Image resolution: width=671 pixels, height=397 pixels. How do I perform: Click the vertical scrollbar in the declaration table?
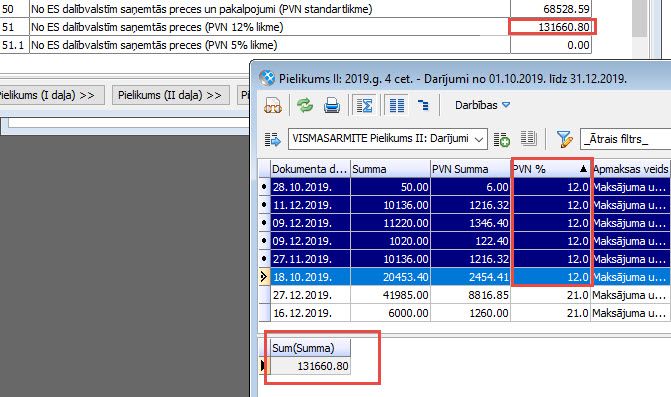click(x=639, y=18)
